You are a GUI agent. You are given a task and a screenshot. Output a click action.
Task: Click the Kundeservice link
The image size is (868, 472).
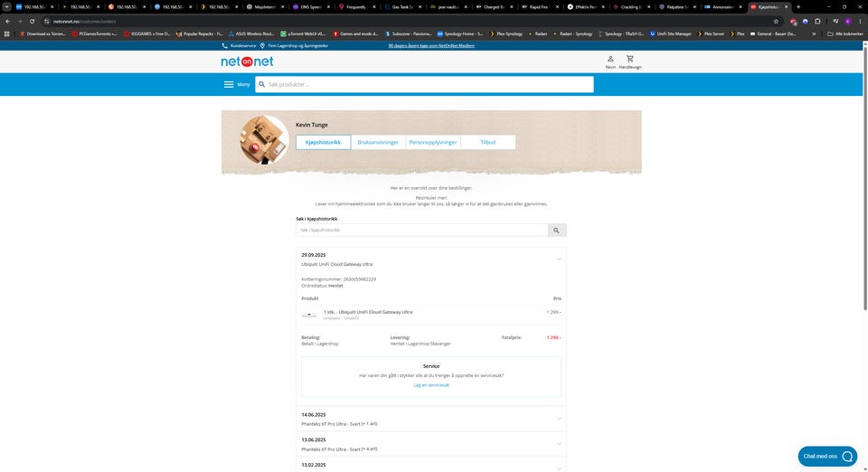coord(243,46)
